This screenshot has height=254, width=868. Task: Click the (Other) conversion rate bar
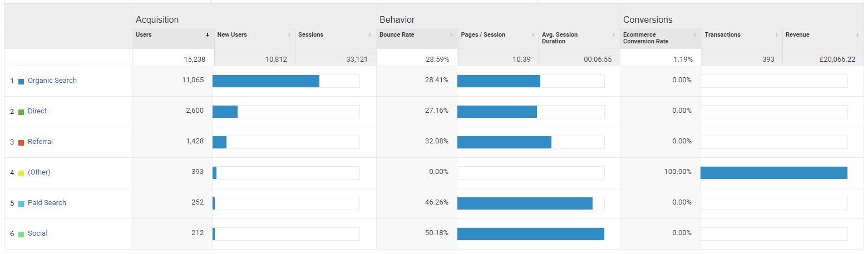pos(773,173)
